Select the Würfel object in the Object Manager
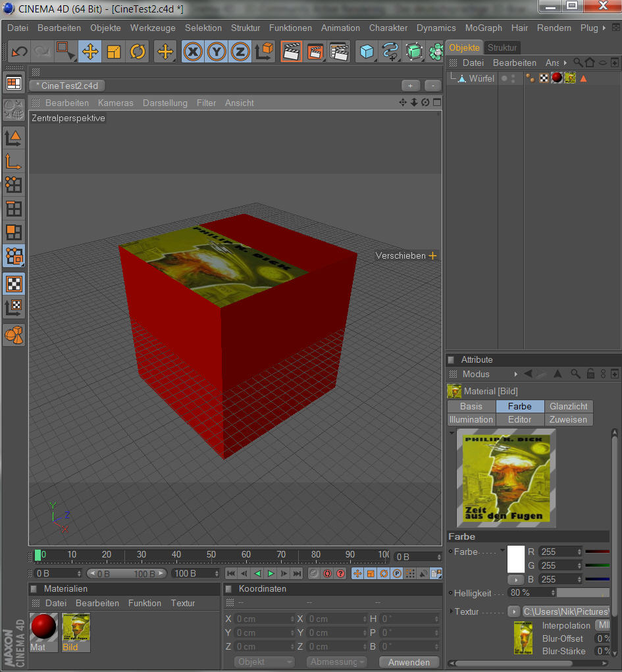This screenshot has height=672, width=622. [x=481, y=78]
